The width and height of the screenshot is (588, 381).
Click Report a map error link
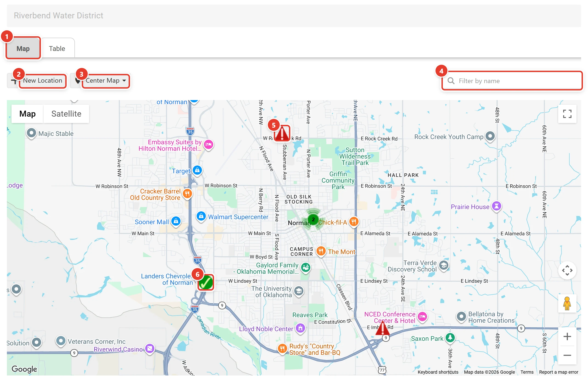[558, 372]
